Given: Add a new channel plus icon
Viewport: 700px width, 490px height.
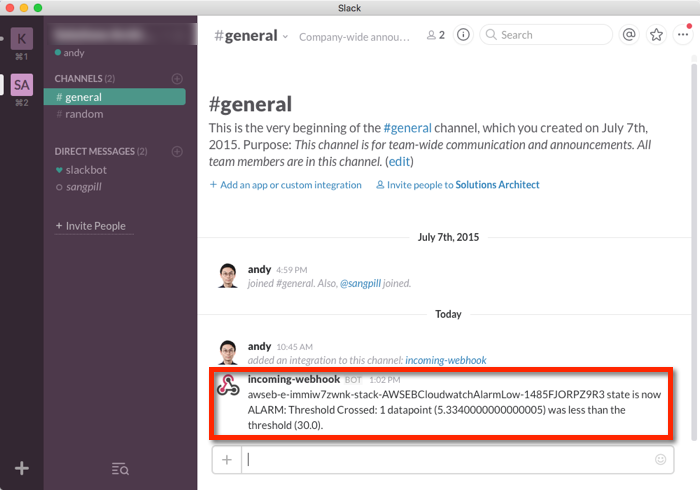Looking at the screenshot, I should [x=177, y=78].
